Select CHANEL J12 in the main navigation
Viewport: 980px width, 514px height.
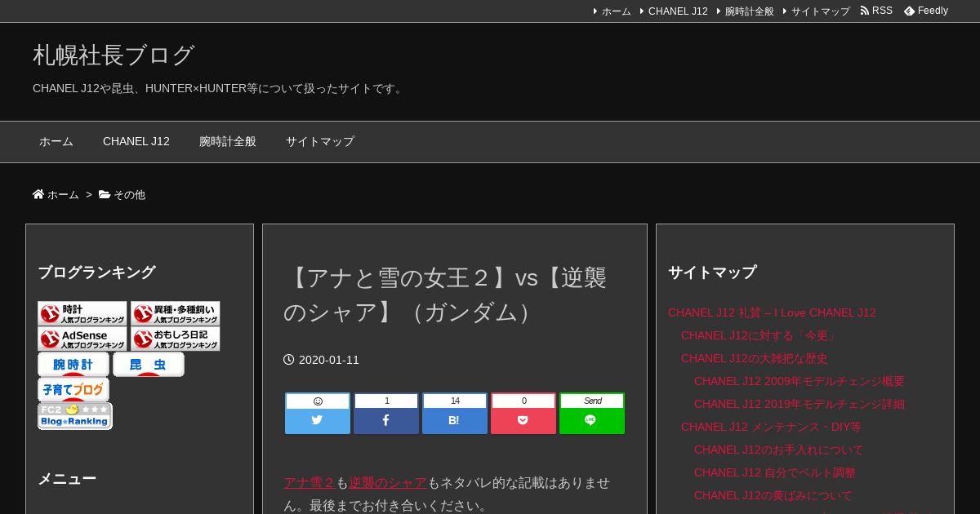(136, 142)
